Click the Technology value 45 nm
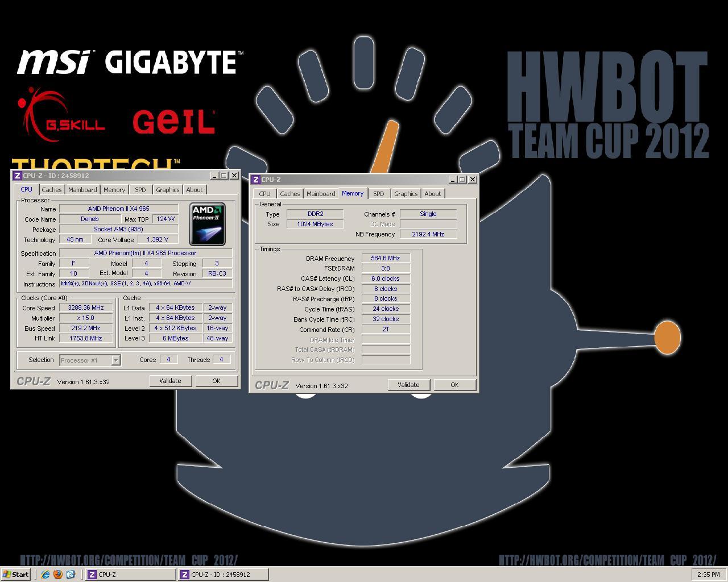728x582 pixels. 75,239
